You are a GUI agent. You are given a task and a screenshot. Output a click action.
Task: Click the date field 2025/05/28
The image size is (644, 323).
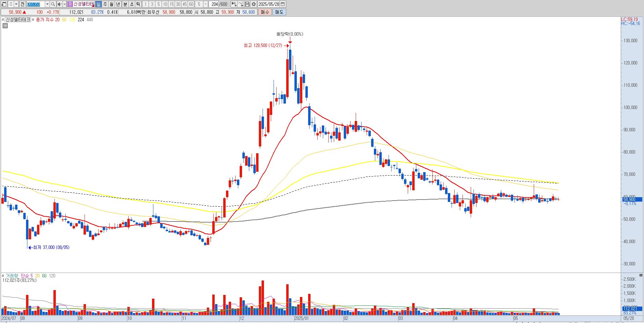(x=269, y=4)
